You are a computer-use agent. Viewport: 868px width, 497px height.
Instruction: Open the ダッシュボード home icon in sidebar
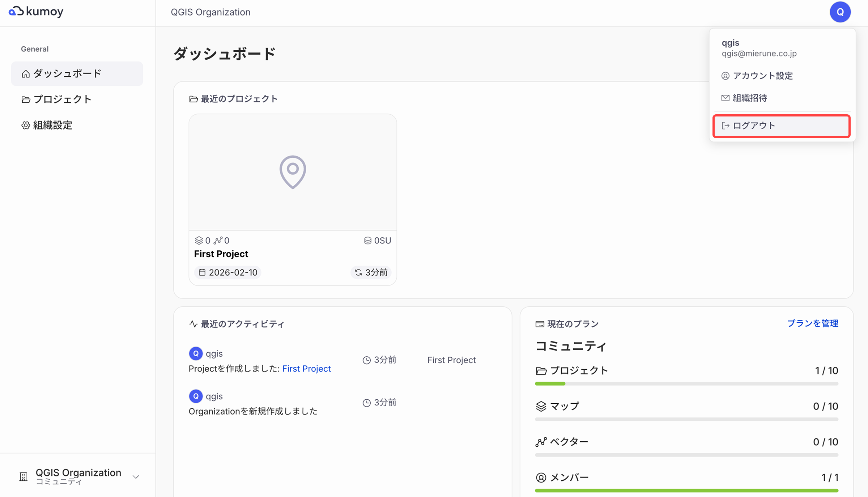pos(25,73)
